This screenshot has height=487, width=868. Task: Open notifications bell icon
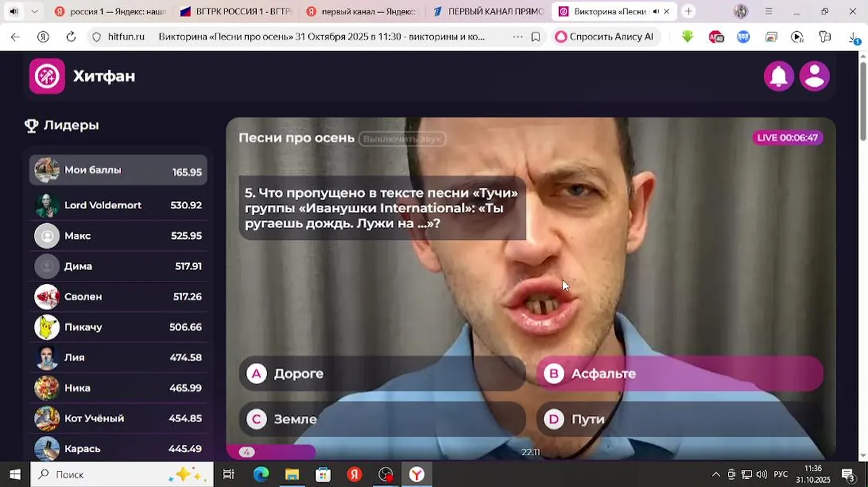[x=779, y=76]
